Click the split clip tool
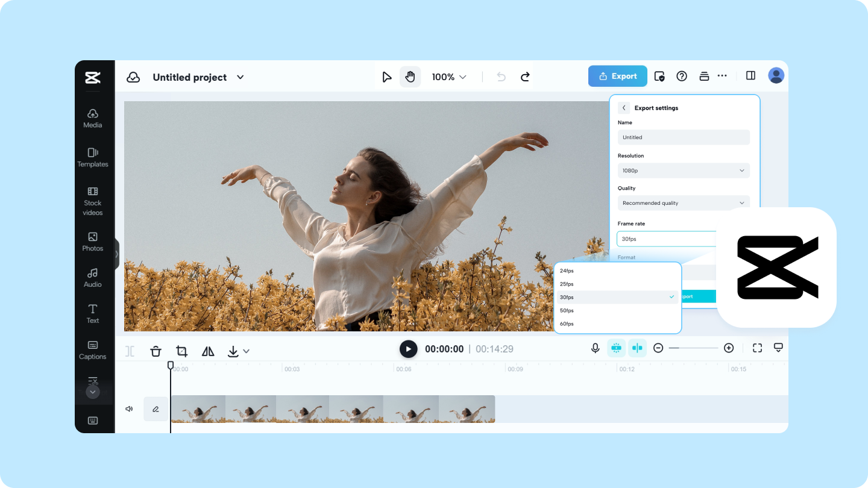 (x=130, y=351)
